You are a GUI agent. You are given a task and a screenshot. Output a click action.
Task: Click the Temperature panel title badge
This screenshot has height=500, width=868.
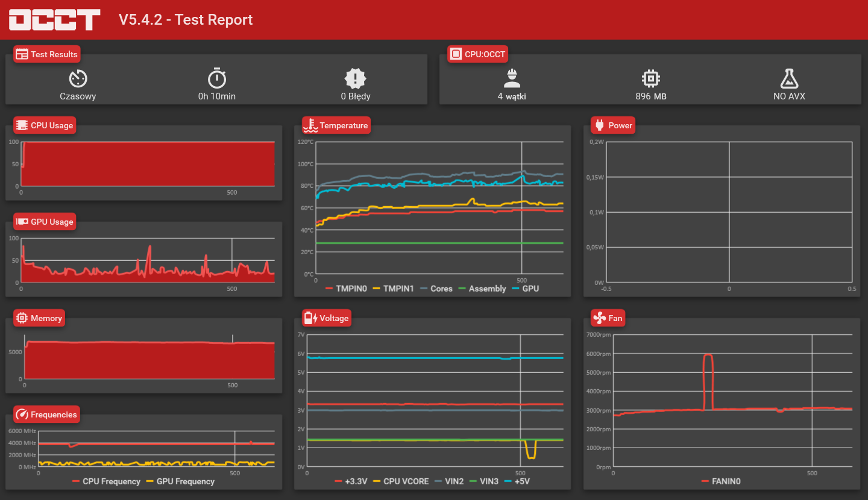336,125
